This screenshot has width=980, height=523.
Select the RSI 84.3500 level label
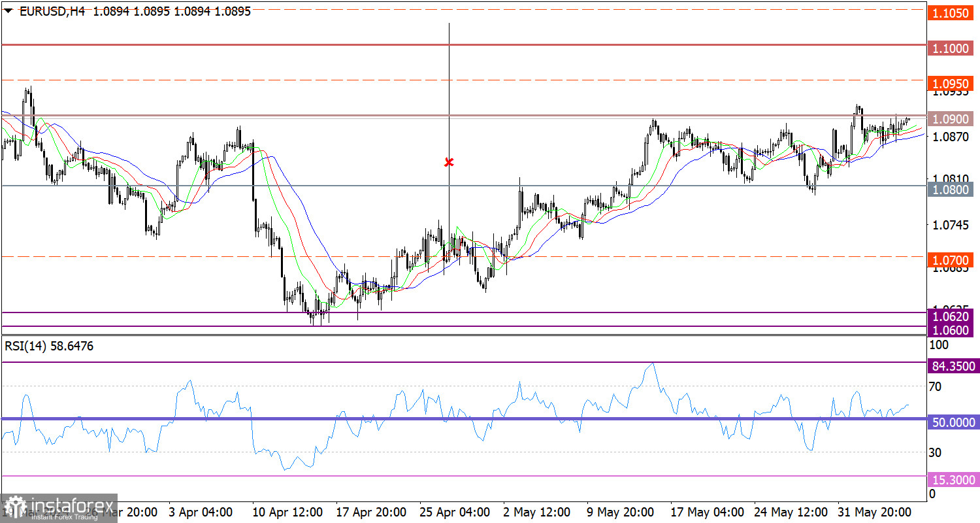(x=953, y=366)
